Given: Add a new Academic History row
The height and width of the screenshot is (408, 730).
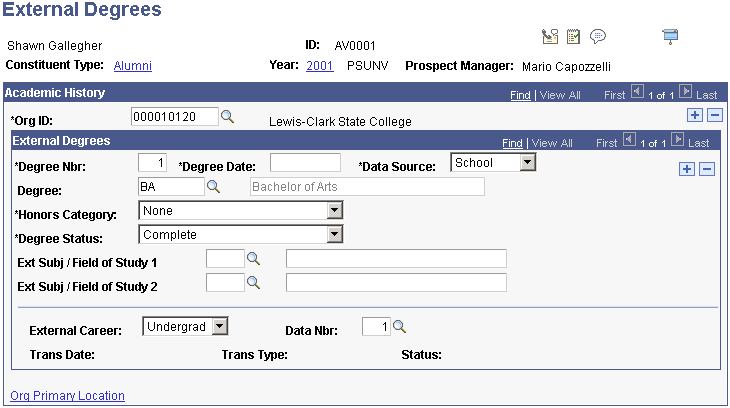Looking at the screenshot, I should tap(695, 115).
